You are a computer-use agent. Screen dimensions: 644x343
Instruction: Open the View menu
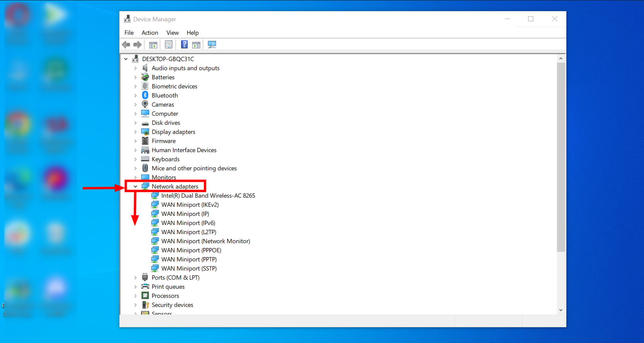coord(172,33)
